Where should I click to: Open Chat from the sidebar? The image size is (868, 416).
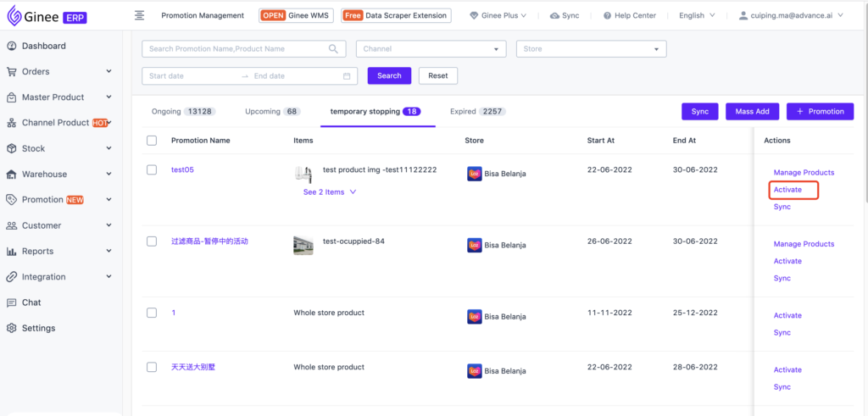coord(31,302)
